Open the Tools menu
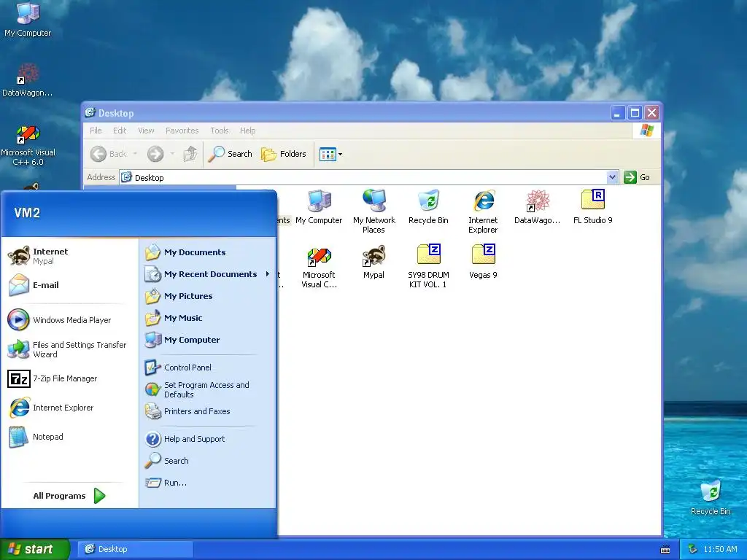The height and width of the screenshot is (560, 747). [x=219, y=131]
